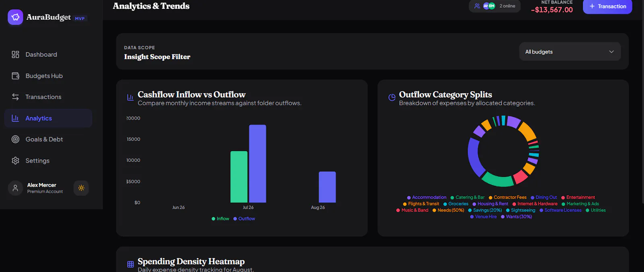Navigate to Goals & Debt
Image resolution: width=644 pixels, height=272 pixels.
pyautogui.click(x=48, y=139)
